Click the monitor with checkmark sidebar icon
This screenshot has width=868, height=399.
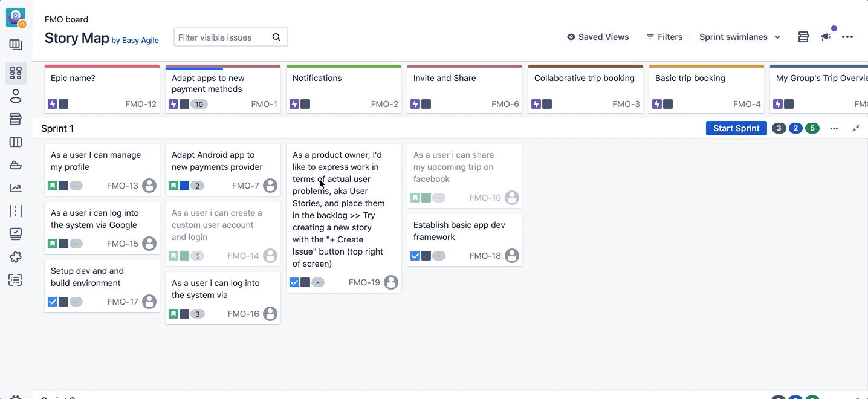pos(16,234)
